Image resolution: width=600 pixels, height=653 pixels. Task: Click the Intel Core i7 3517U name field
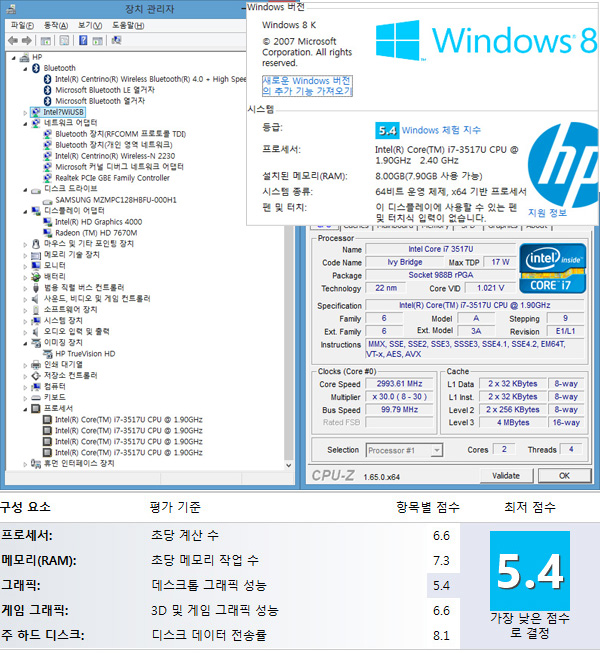[x=441, y=249]
